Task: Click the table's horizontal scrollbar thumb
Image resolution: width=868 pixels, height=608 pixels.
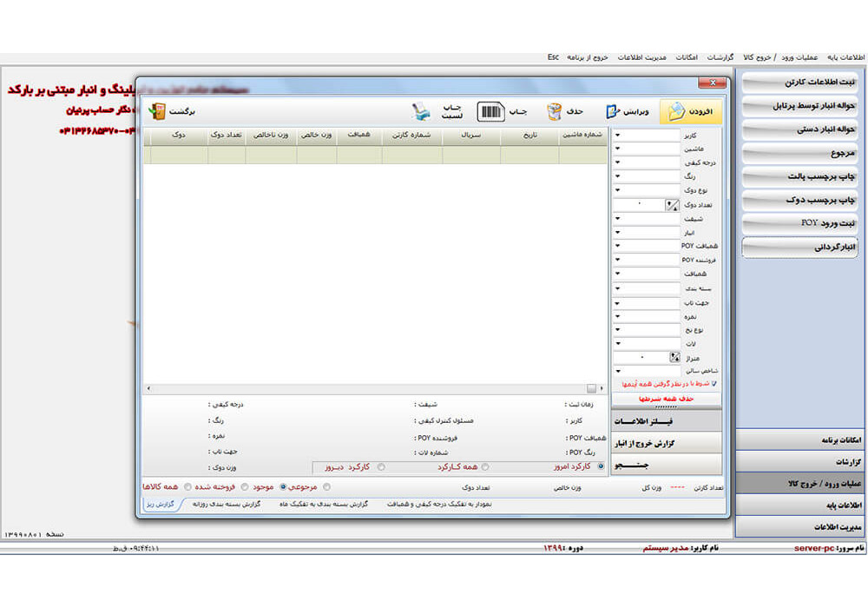Action: [591, 389]
